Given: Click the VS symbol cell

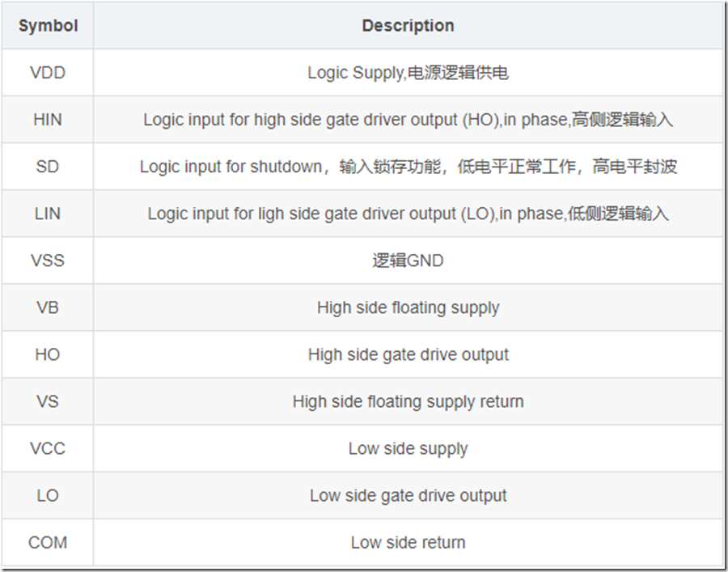Looking at the screenshot, I should (x=48, y=401).
